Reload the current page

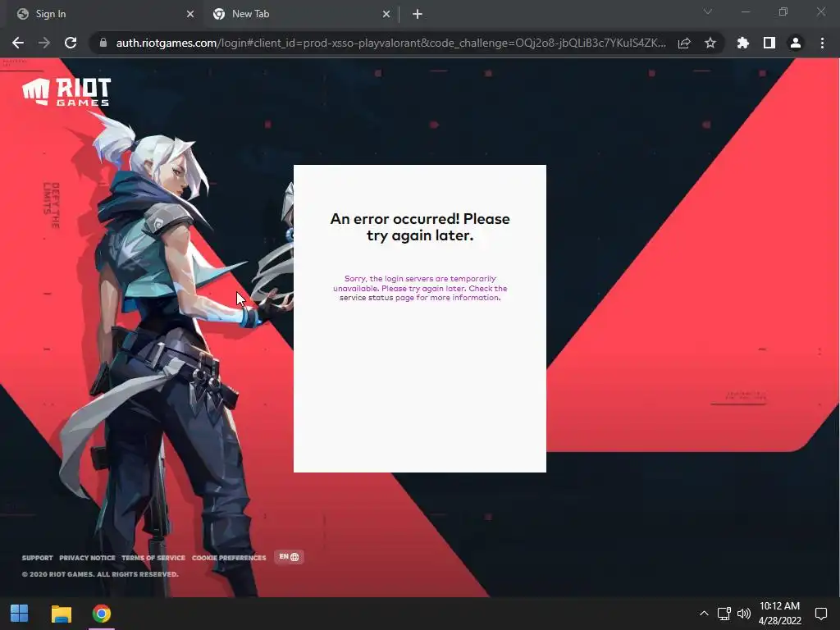(71, 43)
